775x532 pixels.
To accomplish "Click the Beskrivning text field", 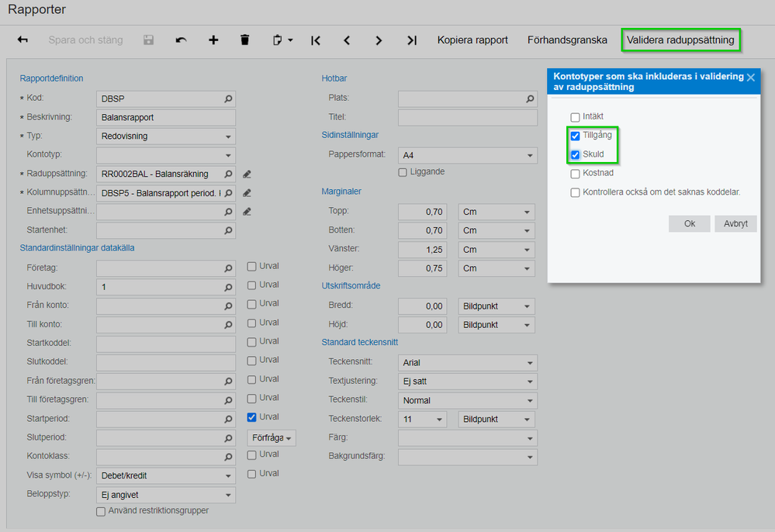I will coord(165,118).
